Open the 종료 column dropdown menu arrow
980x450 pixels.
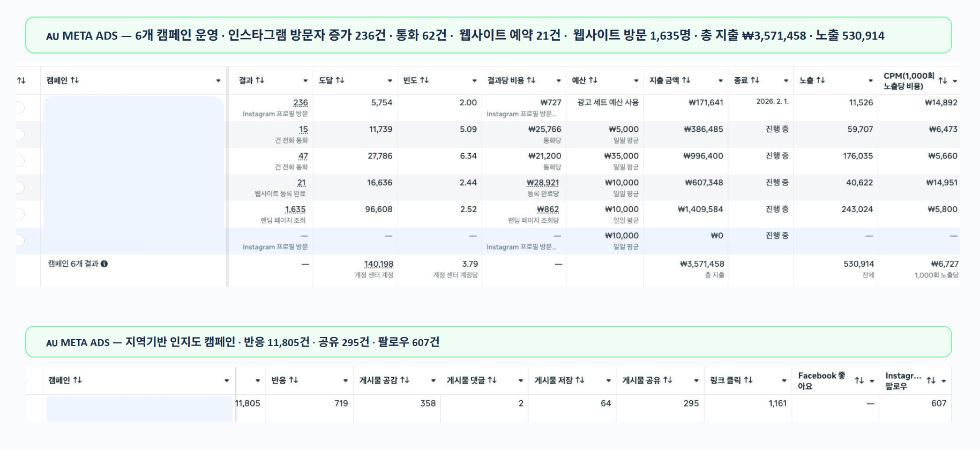(786, 81)
